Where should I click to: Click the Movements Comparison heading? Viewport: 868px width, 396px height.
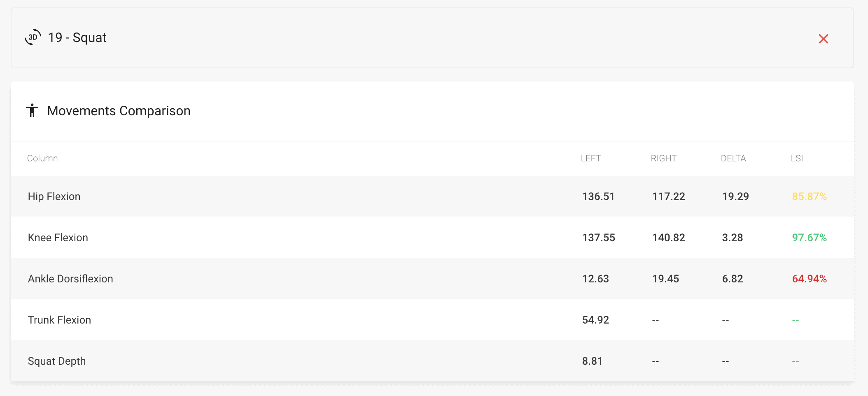119,111
